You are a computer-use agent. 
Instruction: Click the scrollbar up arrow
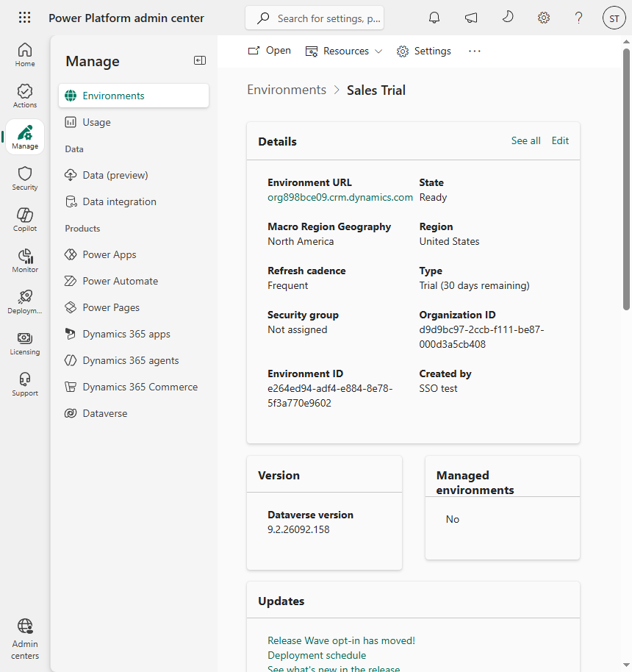click(x=626, y=42)
